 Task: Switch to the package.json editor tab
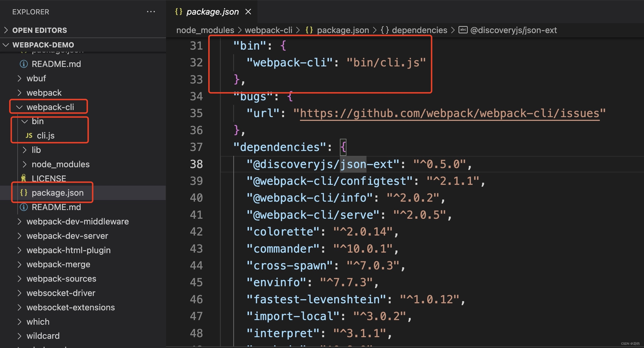212,11
